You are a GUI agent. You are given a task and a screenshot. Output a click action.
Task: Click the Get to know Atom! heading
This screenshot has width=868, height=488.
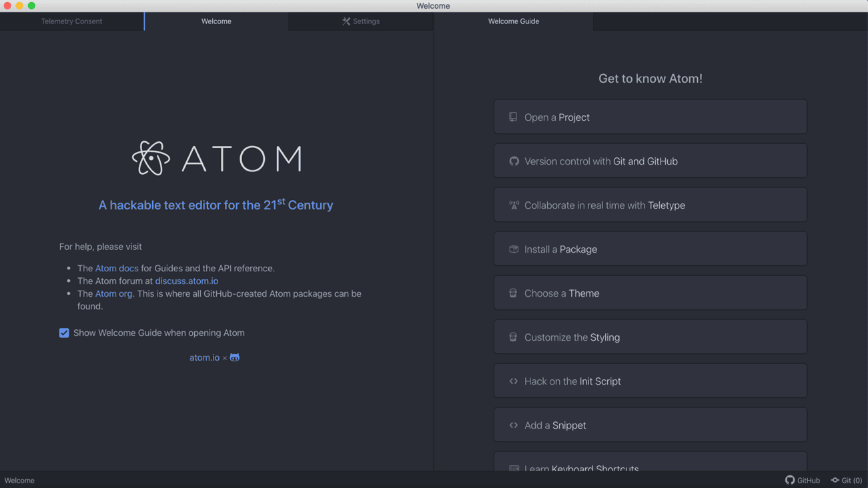pos(650,78)
